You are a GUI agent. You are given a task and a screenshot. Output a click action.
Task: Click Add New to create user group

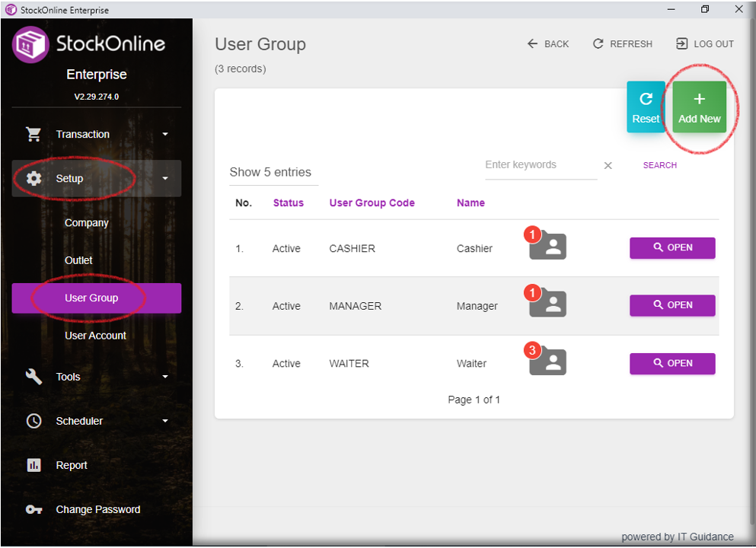pos(699,107)
